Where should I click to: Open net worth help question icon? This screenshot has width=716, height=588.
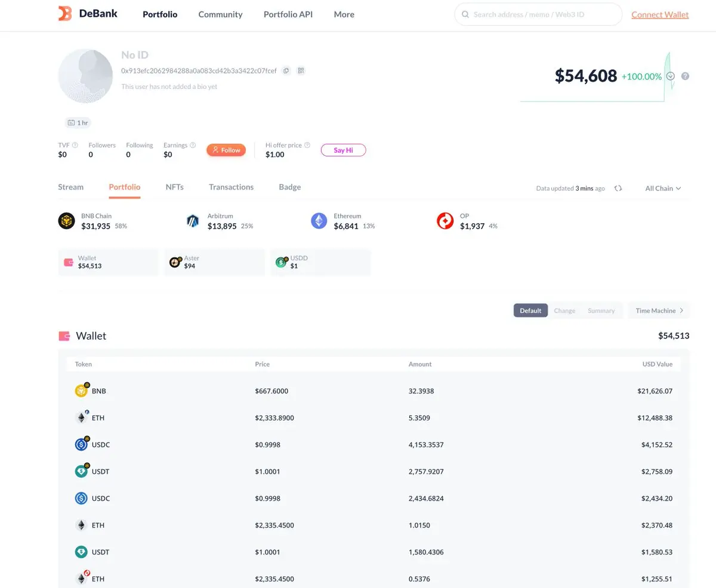tap(685, 76)
